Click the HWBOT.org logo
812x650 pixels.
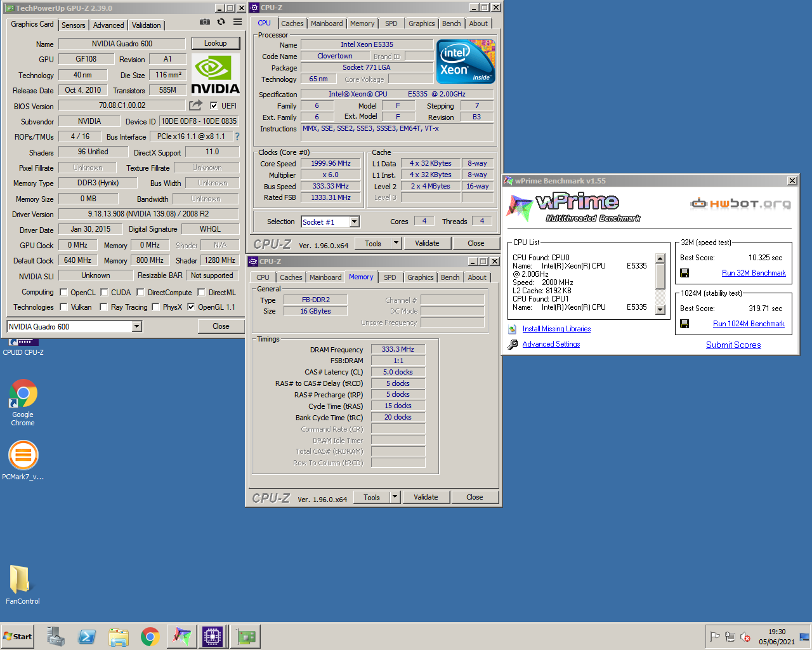tap(740, 204)
